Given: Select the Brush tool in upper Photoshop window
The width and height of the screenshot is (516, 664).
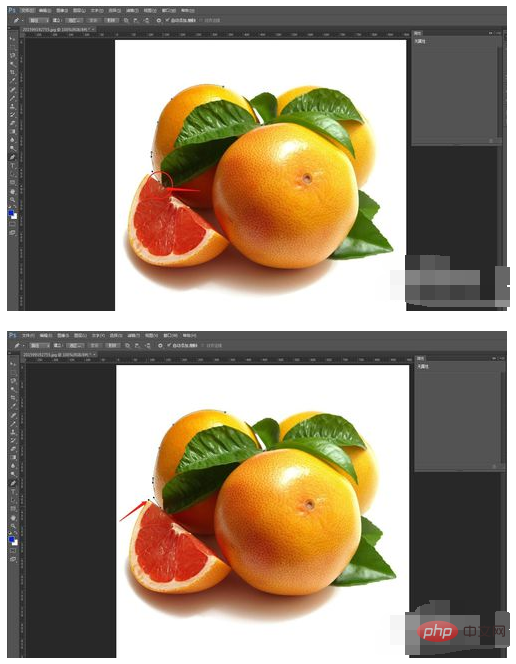Looking at the screenshot, I should tap(12, 98).
